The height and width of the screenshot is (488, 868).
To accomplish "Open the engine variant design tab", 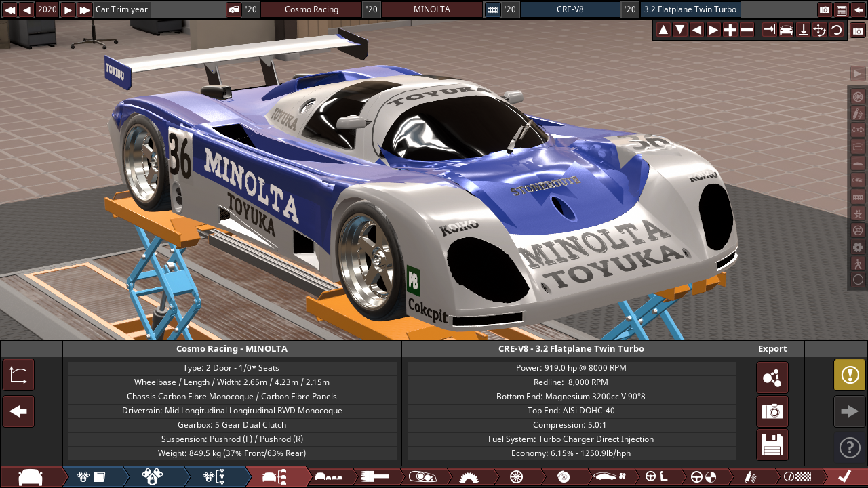I will (x=153, y=476).
